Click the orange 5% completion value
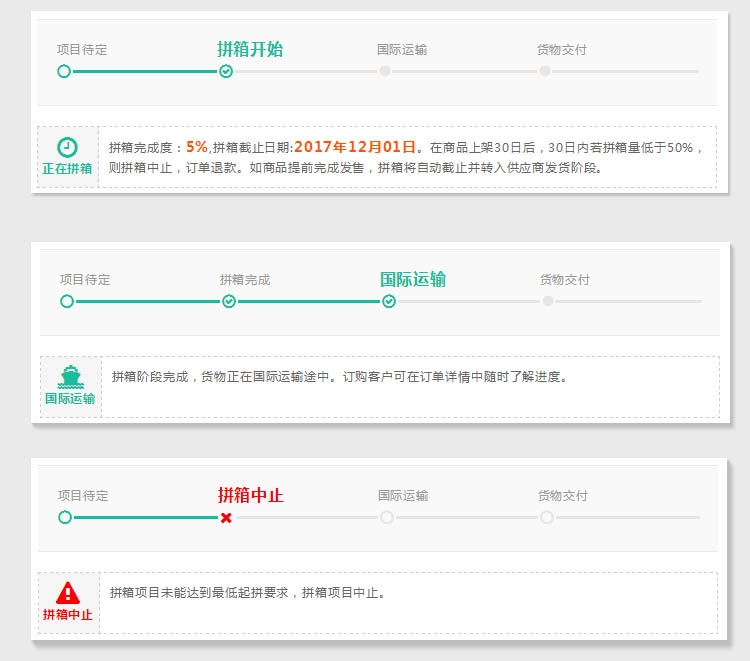The height and width of the screenshot is (661, 750). pos(197,147)
